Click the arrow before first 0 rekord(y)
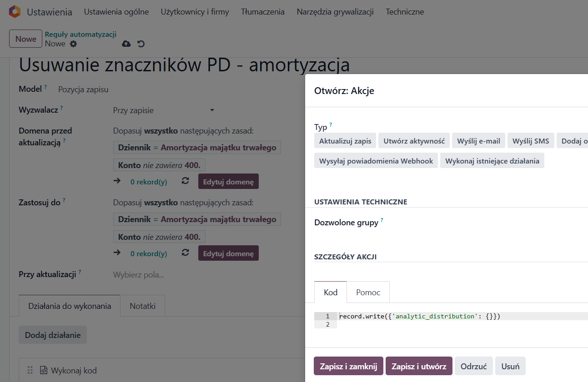 coord(117,181)
